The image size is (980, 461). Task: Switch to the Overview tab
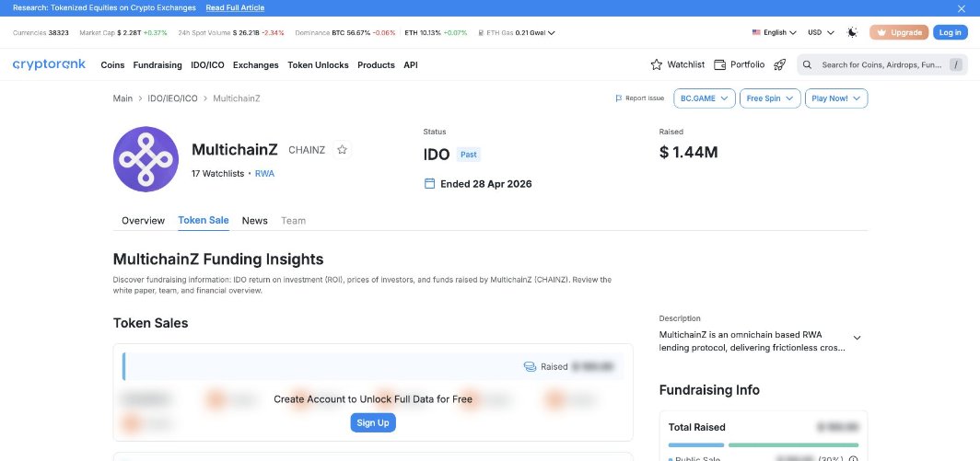click(143, 221)
